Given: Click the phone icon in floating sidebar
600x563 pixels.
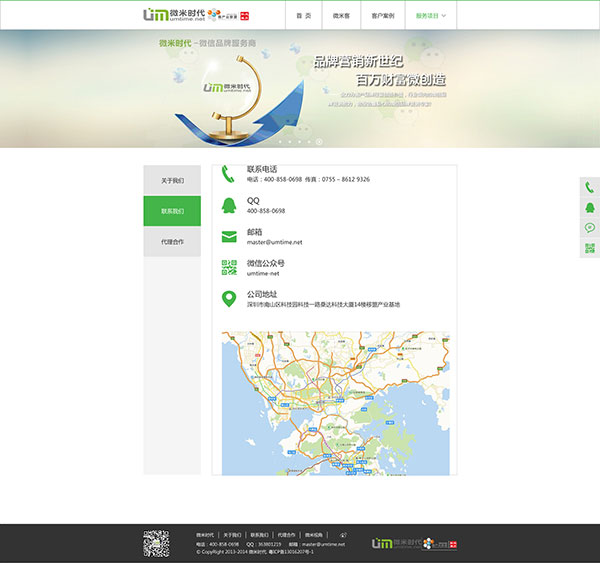Looking at the screenshot, I should click(x=590, y=187).
